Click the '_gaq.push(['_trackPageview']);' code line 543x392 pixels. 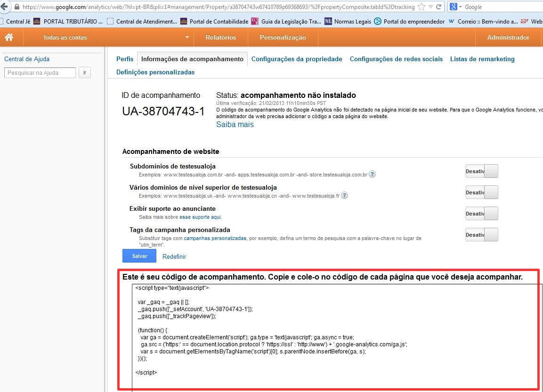click(x=177, y=316)
